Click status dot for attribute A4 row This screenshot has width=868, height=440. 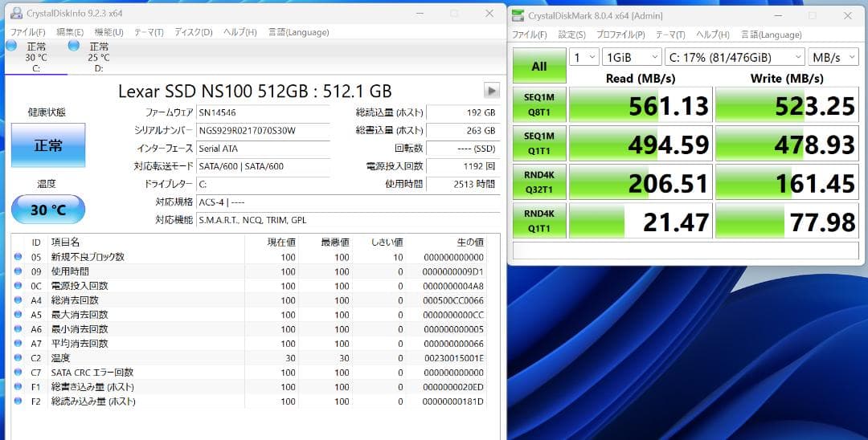(18, 300)
